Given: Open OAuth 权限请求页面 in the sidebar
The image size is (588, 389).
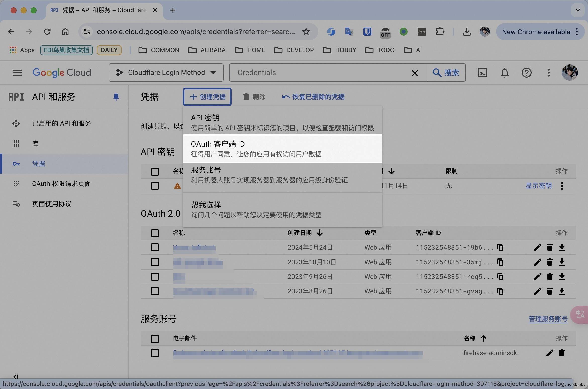Looking at the screenshot, I should 61,184.
